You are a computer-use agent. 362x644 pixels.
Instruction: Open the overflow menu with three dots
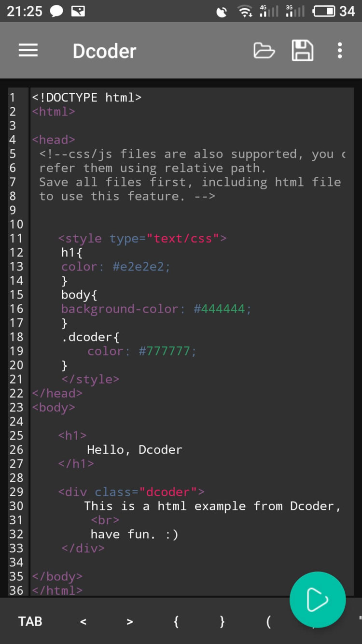[x=340, y=50]
